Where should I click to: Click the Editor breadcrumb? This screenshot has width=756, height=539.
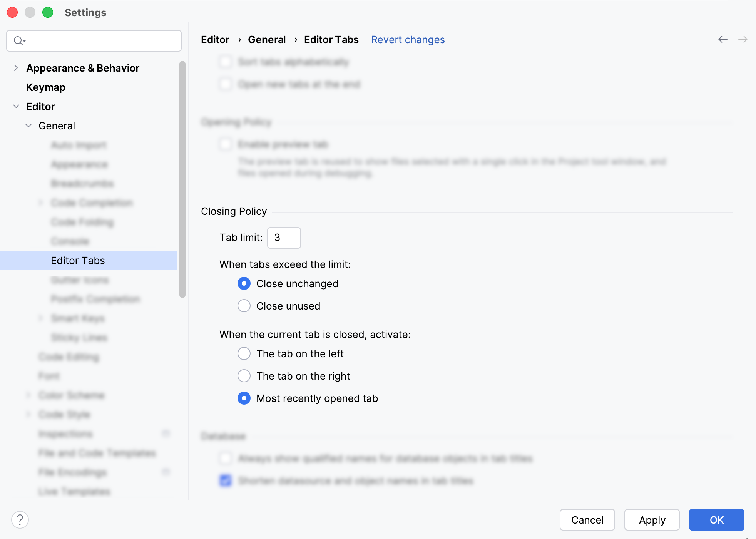tap(215, 40)
